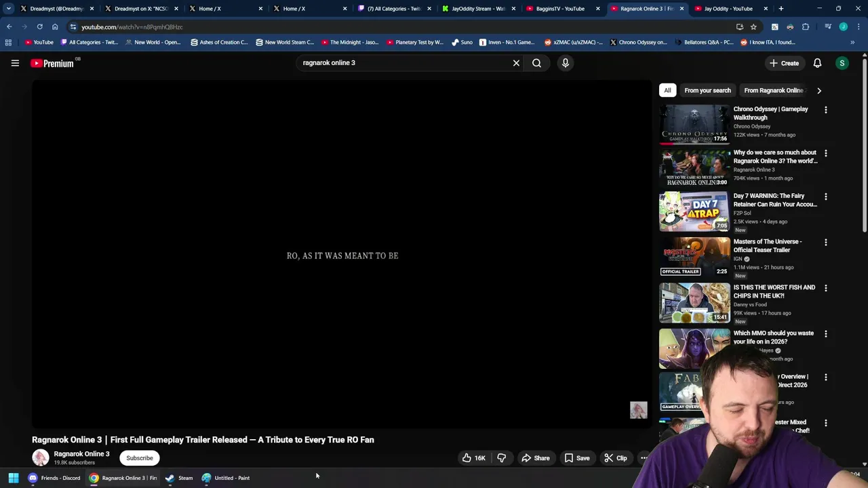Clip a segment of the video
The image size is (868, 488).
pos(616,458)
